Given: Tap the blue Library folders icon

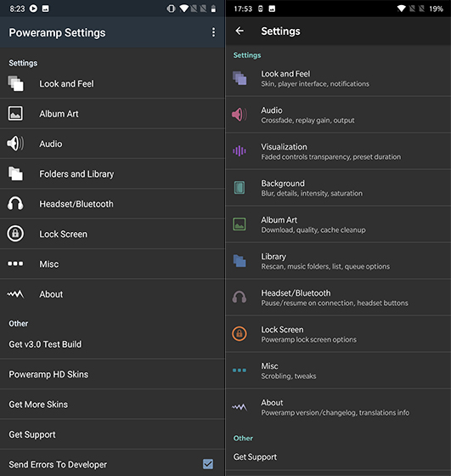Looking at the screenshot, I should tap(240, 261).
